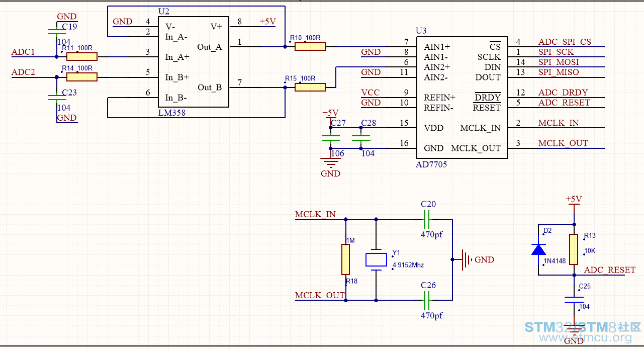Select the U2 designator text
The image size is (644, 350).
click(164, 11)
